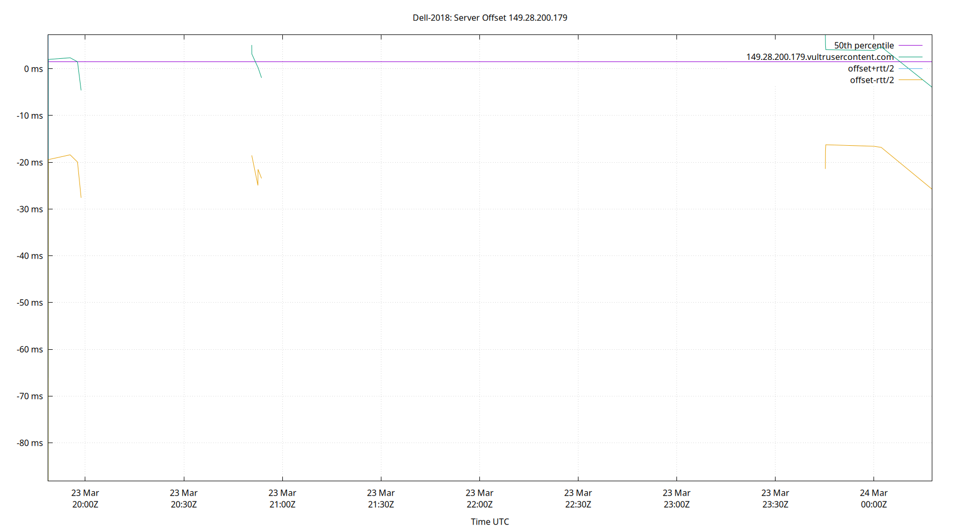Click the 0 ms axis label
Screen dimensions: 980x530
(33, 69)
